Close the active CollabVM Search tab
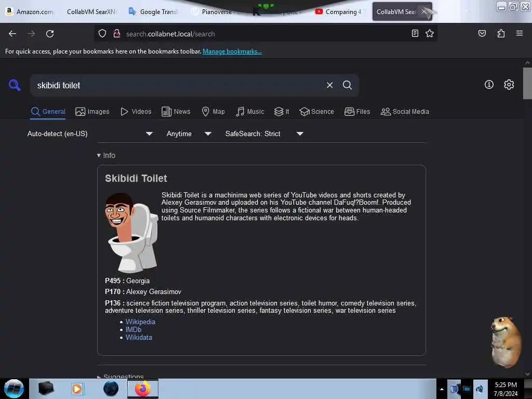This screenshot has width=532, height=399. coord(423,11)
